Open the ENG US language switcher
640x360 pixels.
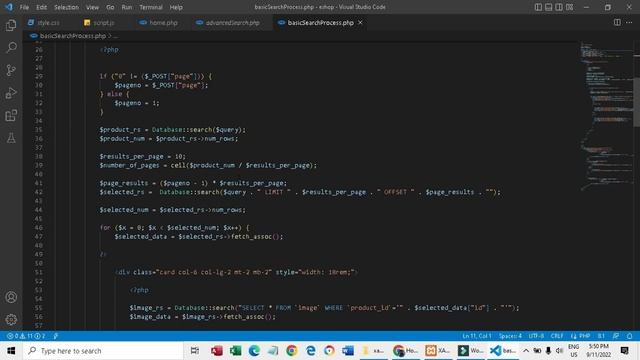[573, 351]
